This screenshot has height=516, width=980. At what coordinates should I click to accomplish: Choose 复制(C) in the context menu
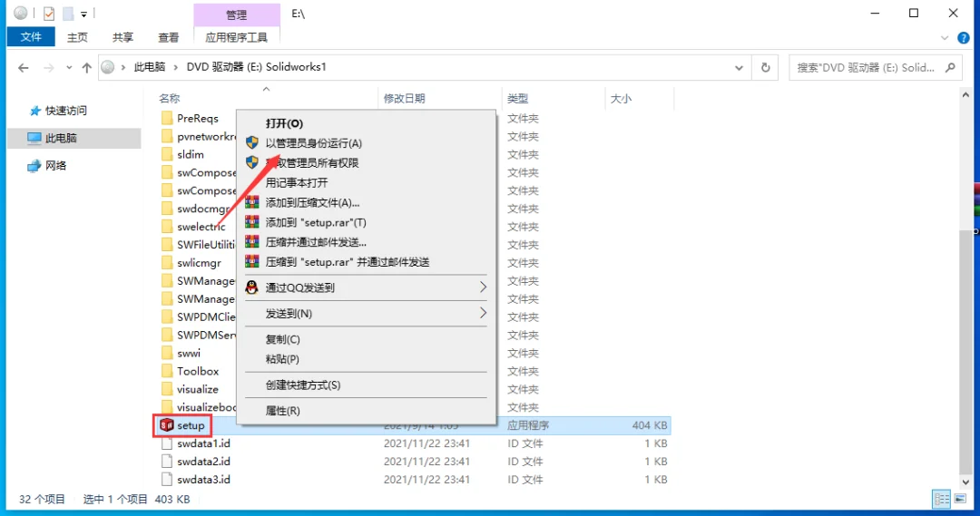[x=366, y=339]
